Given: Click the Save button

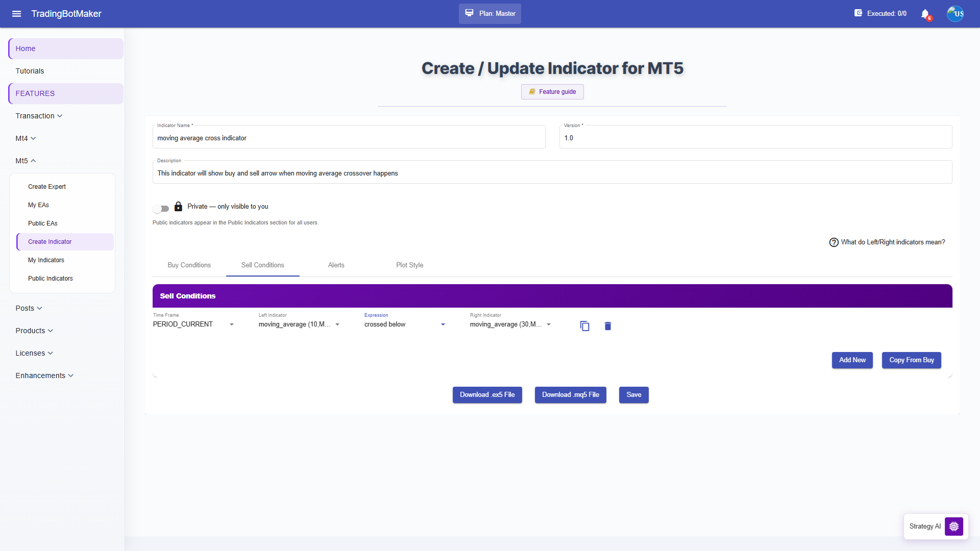Looking at the screenshot, I should (633, 395).
